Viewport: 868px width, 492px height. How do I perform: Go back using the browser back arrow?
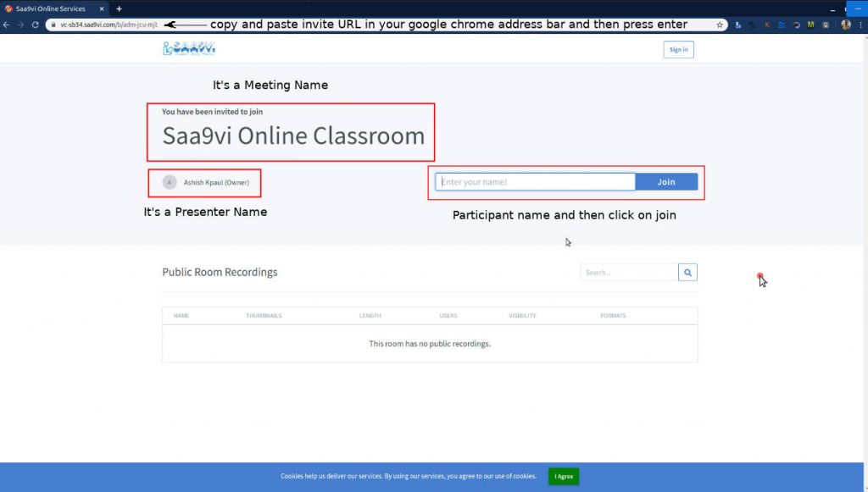[7, 25]
